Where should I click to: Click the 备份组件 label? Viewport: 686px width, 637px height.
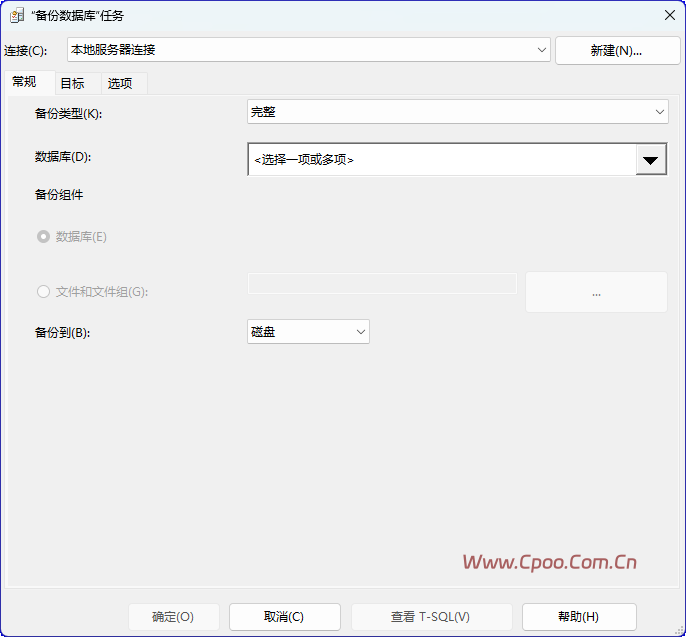(59, 195)
